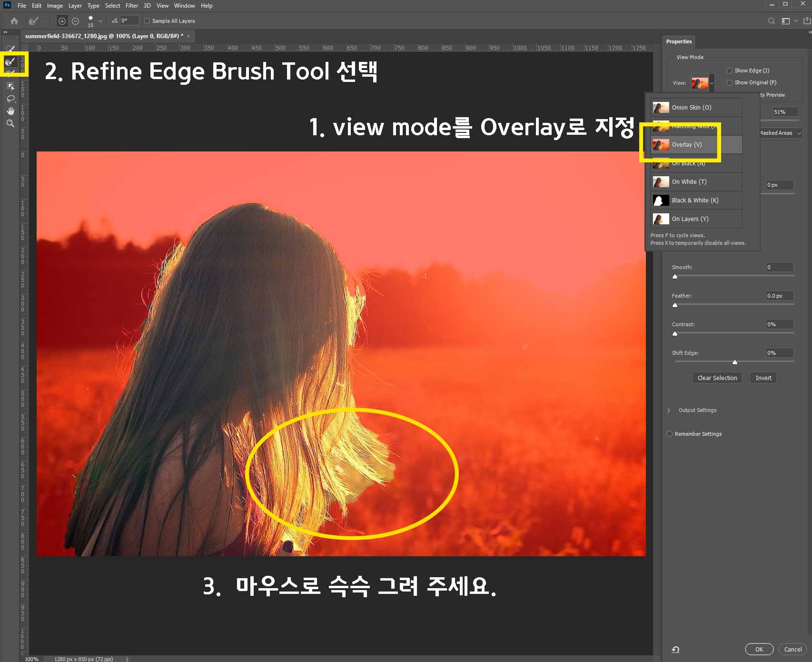The image size is (812, 662).
Task: Open the status bar info arrow menu
Action: [x=127, y=659]
